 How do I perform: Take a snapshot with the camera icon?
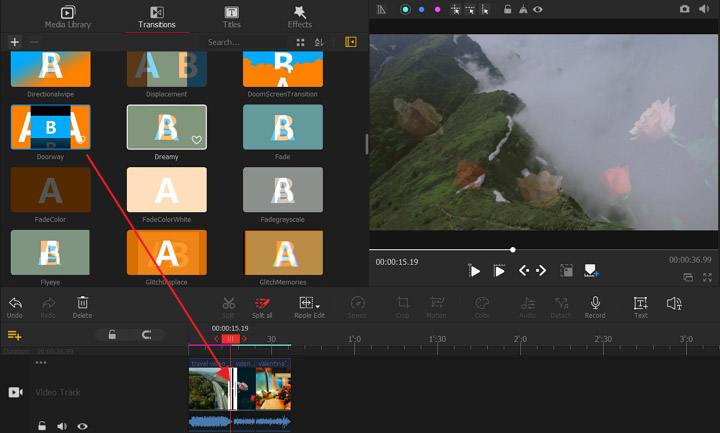pos(685,9)
